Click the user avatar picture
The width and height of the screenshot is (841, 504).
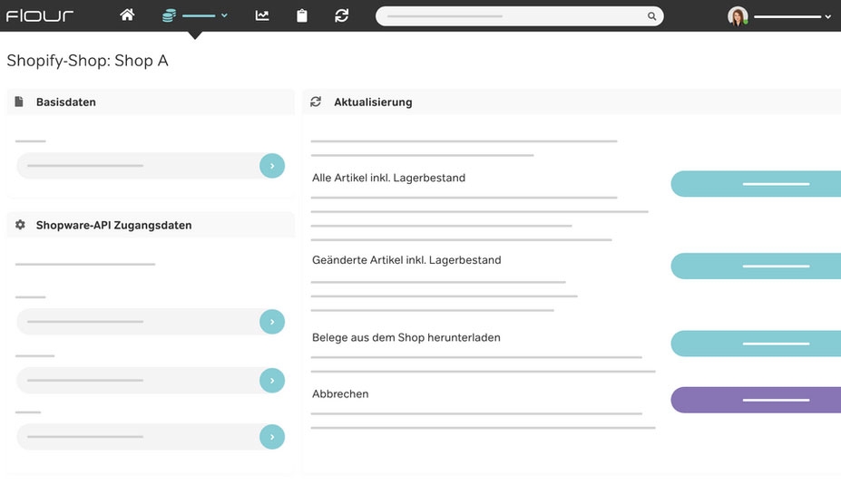tap(738, 16)
